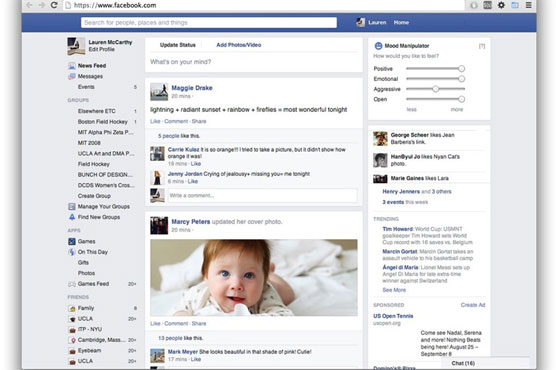Click the Find New Groups icon
The image size is (556, 370).
coord(72,217)
